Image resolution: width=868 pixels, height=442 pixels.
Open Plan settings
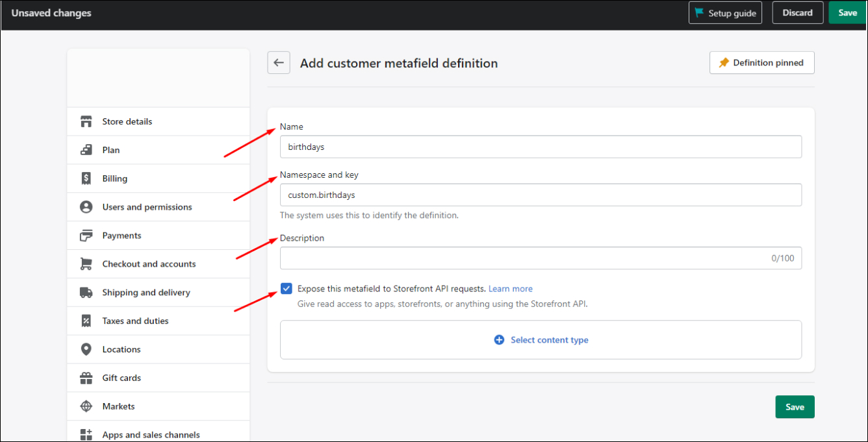[159, 150]
